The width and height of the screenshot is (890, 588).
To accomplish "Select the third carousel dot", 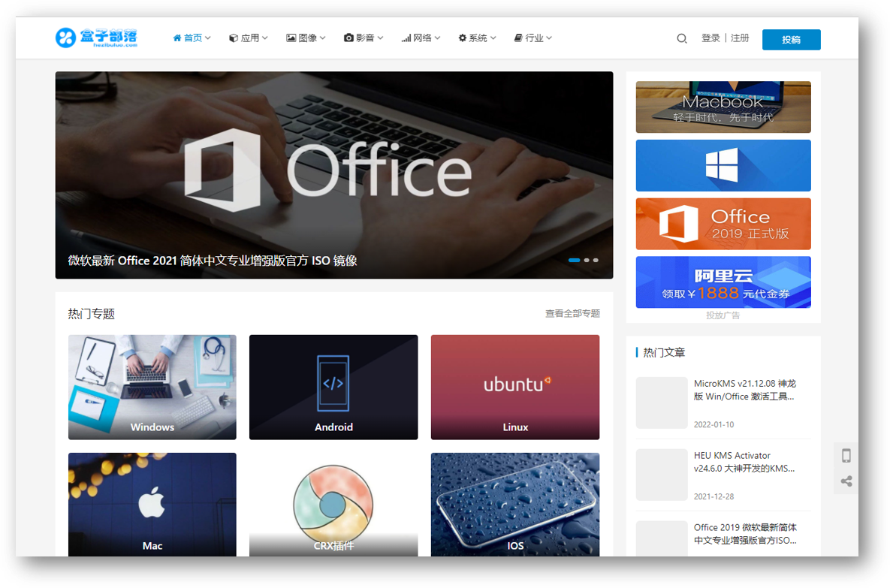I will pyautogui.click(x=596, y=260).
